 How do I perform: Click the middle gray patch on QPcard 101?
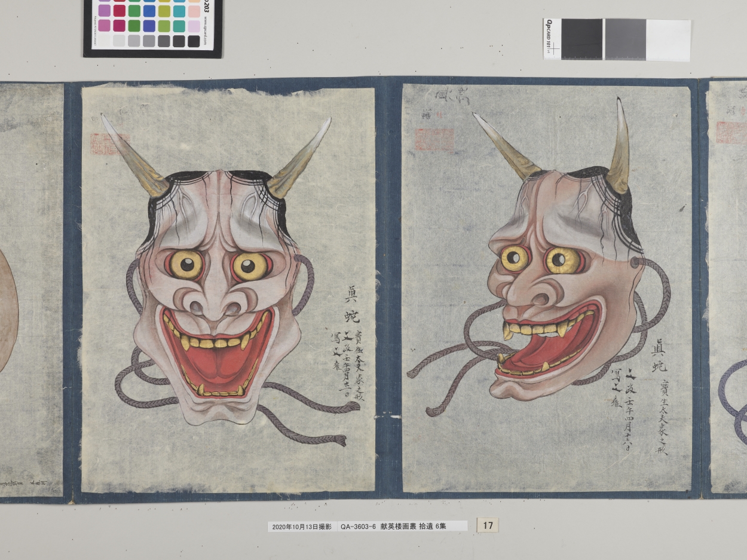[625, 39]
